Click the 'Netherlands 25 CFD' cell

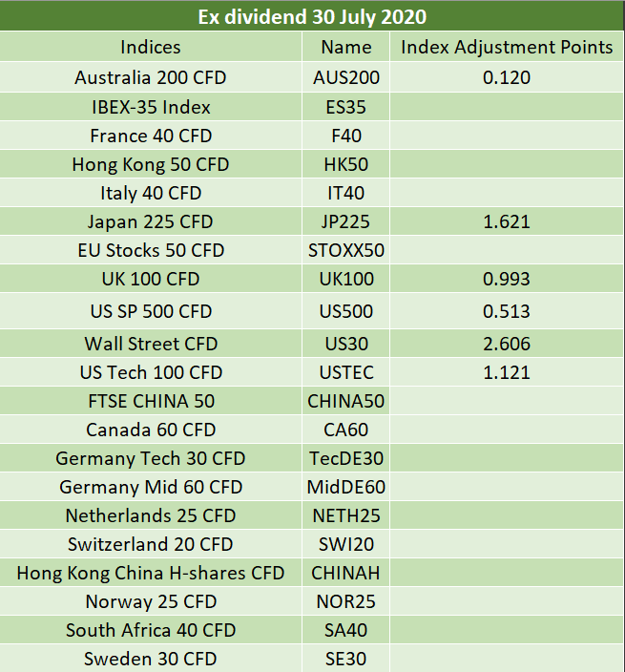pos(151,515)
